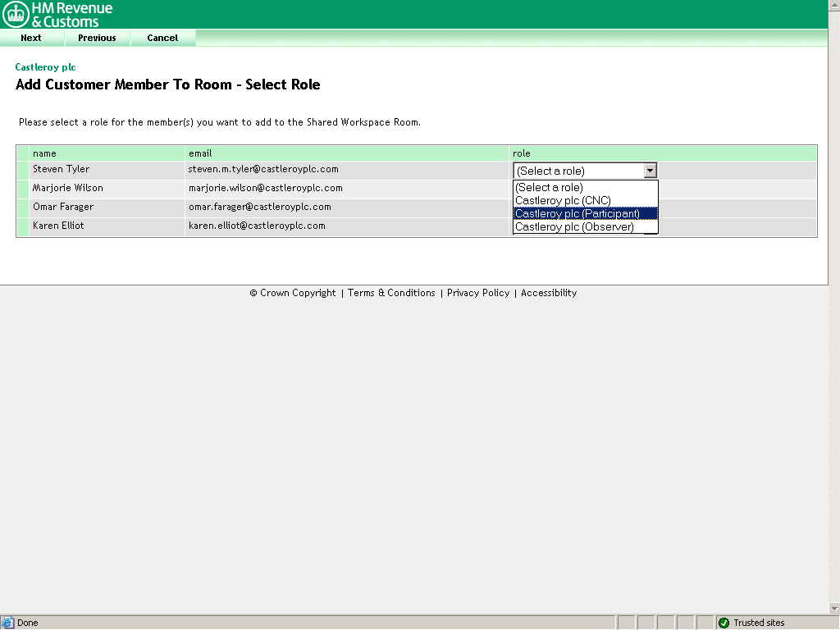Screen dimensions: 840x630
Task: Click the email column header
Action: pos(200,153)
